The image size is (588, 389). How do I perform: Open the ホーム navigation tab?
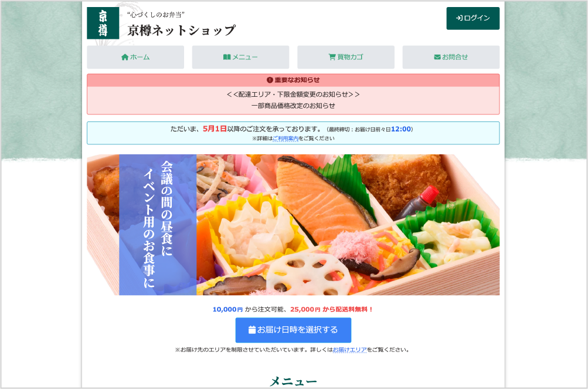coord(135,57)
